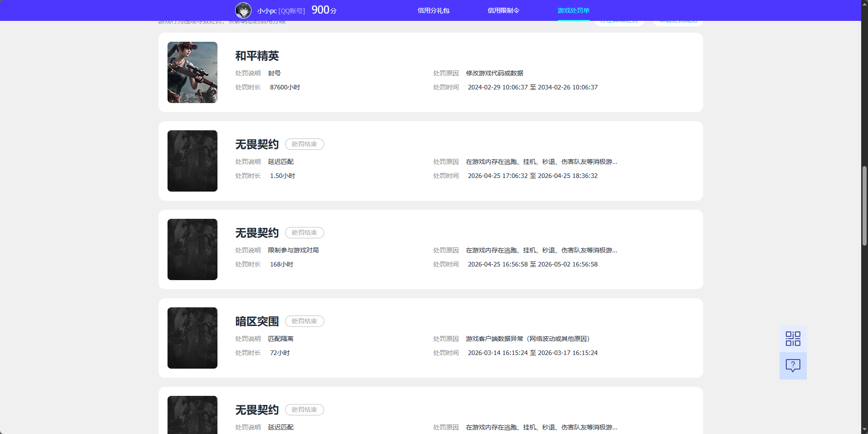Click the 1.50小时 duration value
Screen dimensions: 868x434
pyautogui.click(x=282, y=176)
